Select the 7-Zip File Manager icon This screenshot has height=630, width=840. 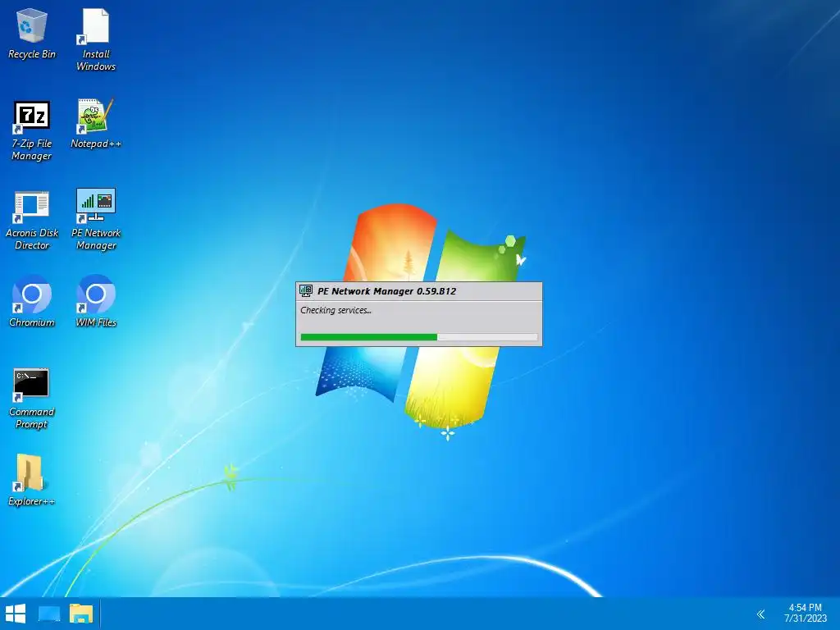click(x=32, y=130)
